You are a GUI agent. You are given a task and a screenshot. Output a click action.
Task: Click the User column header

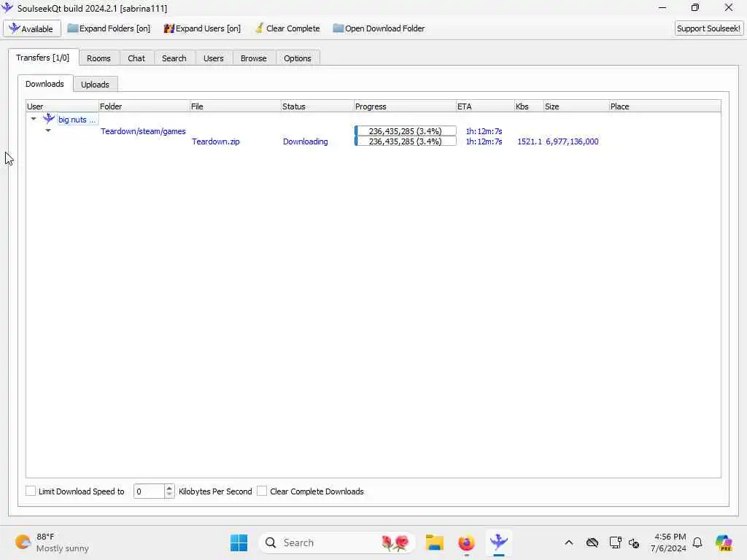63,106
